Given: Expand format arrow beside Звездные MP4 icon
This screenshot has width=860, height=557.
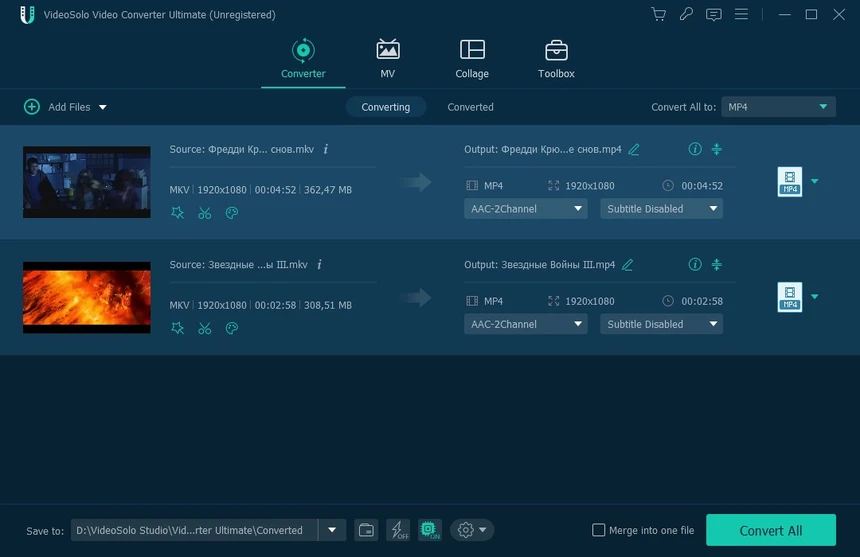Looking at the screenshot, I should click(814, 297).
